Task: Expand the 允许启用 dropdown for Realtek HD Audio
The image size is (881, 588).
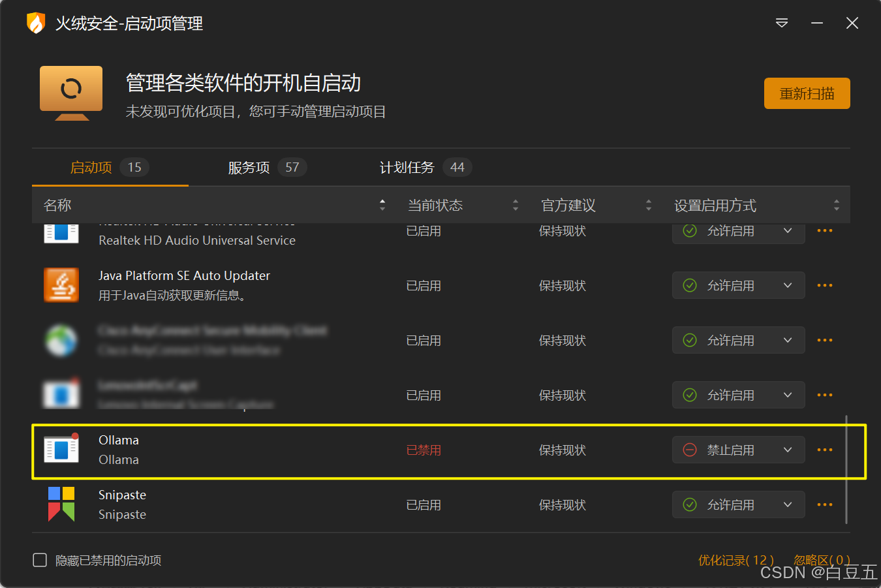Action: click(x=738, y=232)
